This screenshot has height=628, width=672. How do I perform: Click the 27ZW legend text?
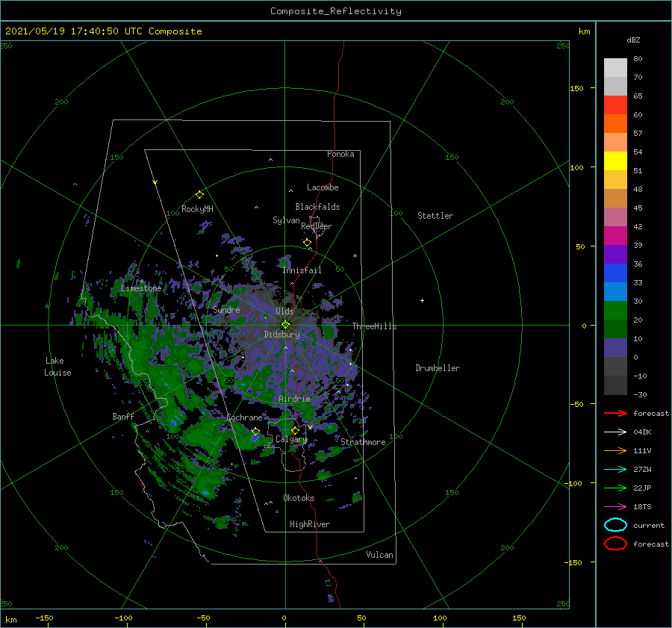(642, 470)
